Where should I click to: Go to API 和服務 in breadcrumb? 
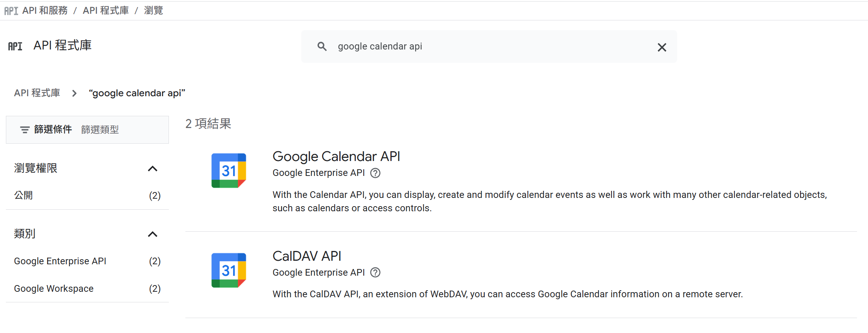coord(45,11)
